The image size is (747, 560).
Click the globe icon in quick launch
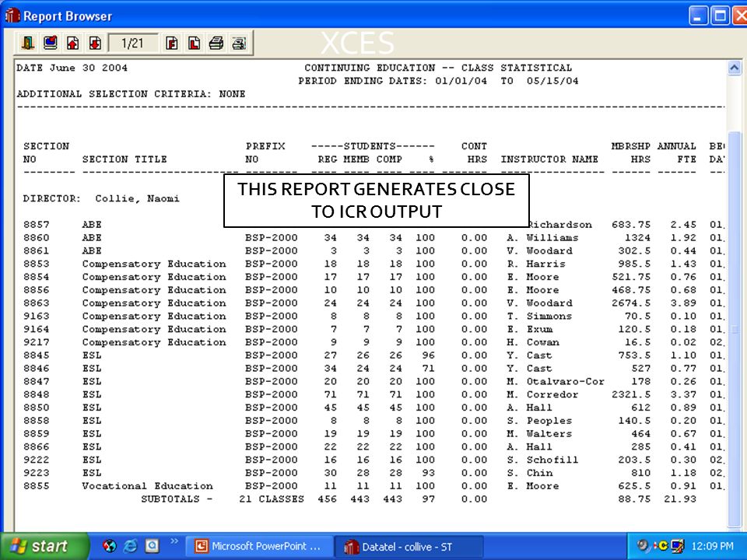coord(109,546)
